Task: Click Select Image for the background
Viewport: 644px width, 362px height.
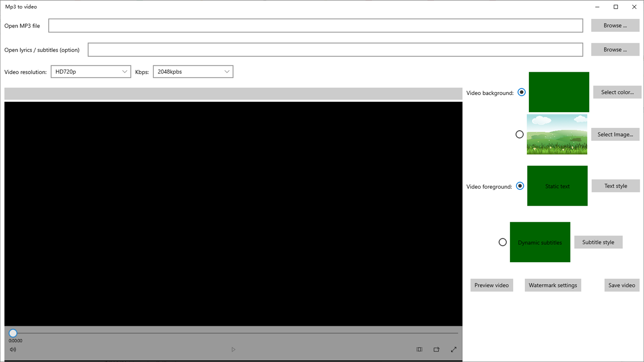Action: pos(615,134)
